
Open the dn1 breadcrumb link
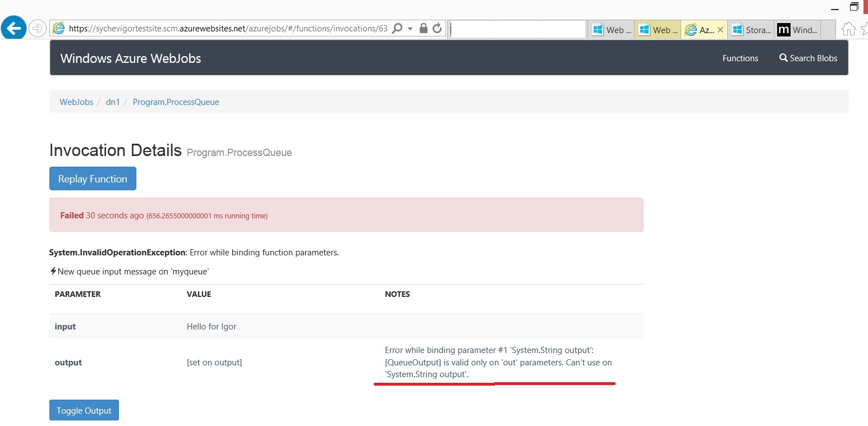[x=113, y=102]
